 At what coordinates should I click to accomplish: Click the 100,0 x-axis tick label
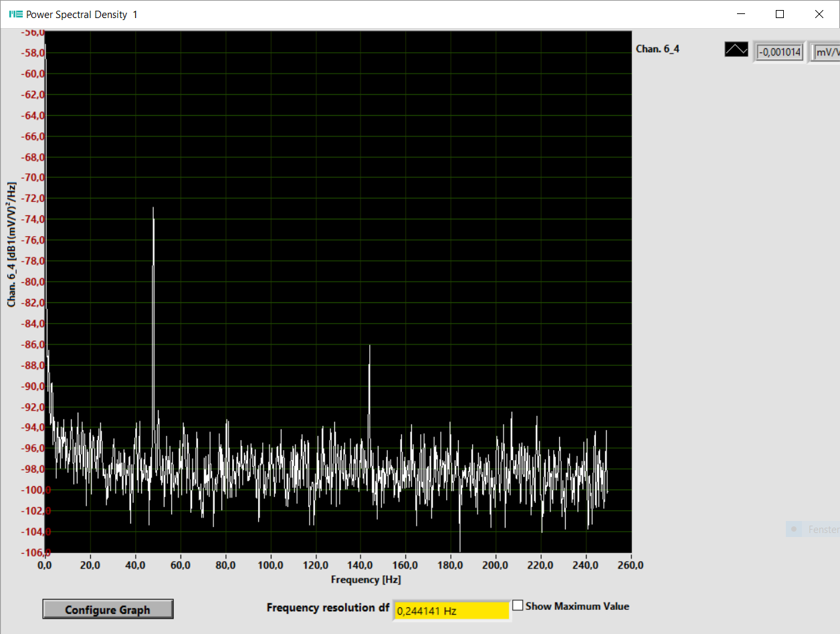(x=270, y=565)
